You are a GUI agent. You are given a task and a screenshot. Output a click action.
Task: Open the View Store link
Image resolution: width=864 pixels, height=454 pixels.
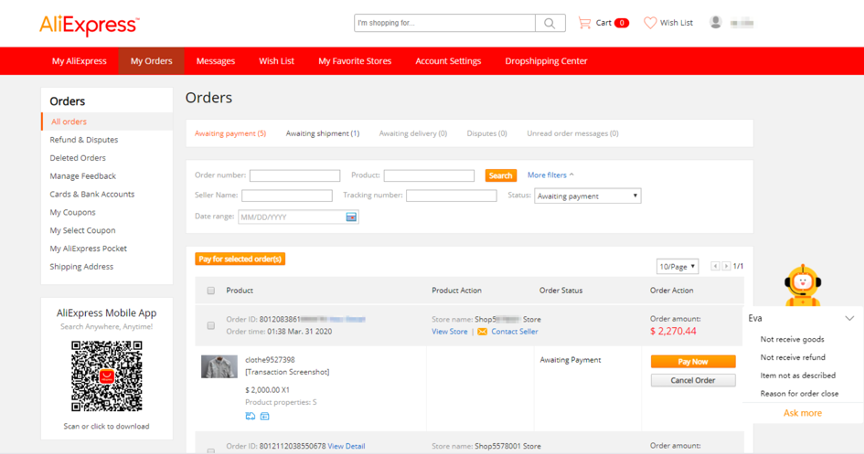449,332
